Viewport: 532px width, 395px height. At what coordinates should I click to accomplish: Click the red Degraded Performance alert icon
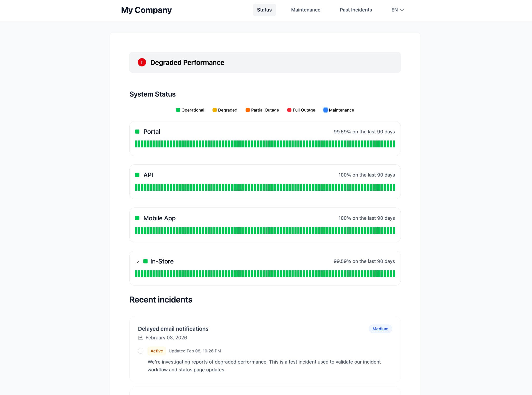coord(142,63)
